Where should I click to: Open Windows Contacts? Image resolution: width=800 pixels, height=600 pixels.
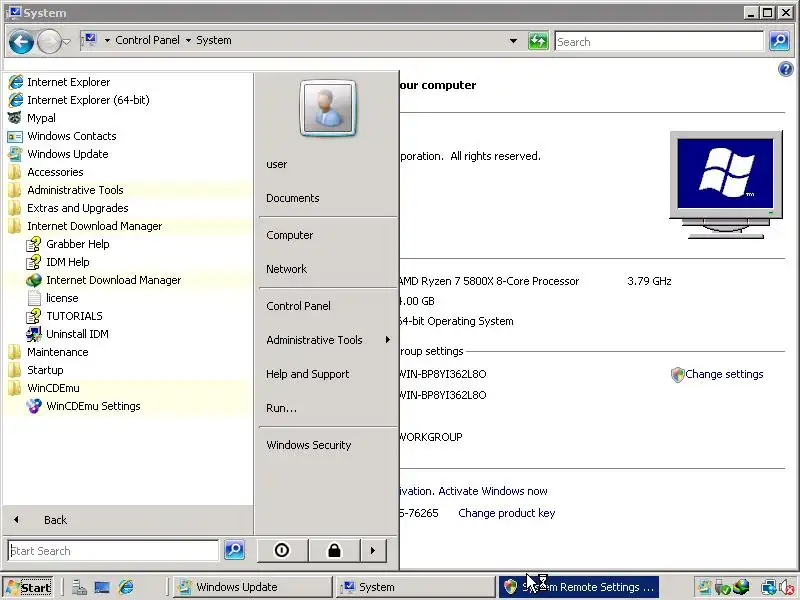[71, 136]
